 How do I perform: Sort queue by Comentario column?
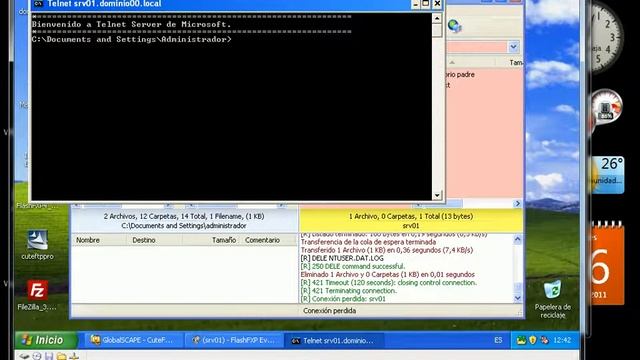[269, 240]
